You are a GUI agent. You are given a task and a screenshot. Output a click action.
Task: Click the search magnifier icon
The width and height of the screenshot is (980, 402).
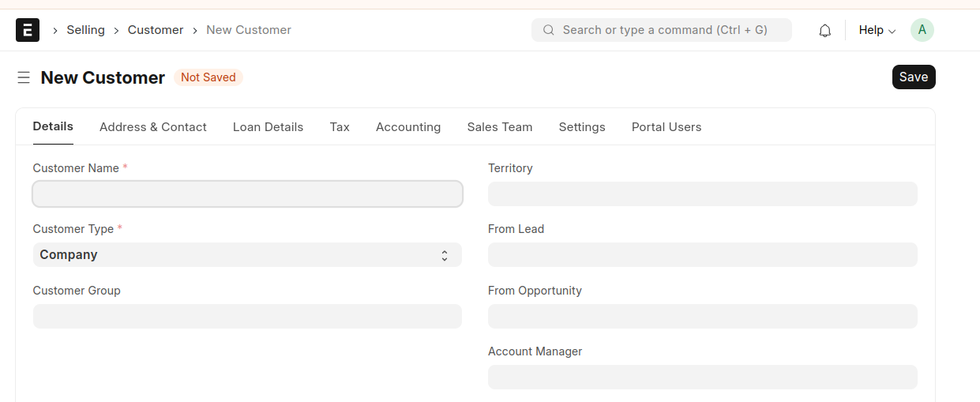[x=548, y=30]
